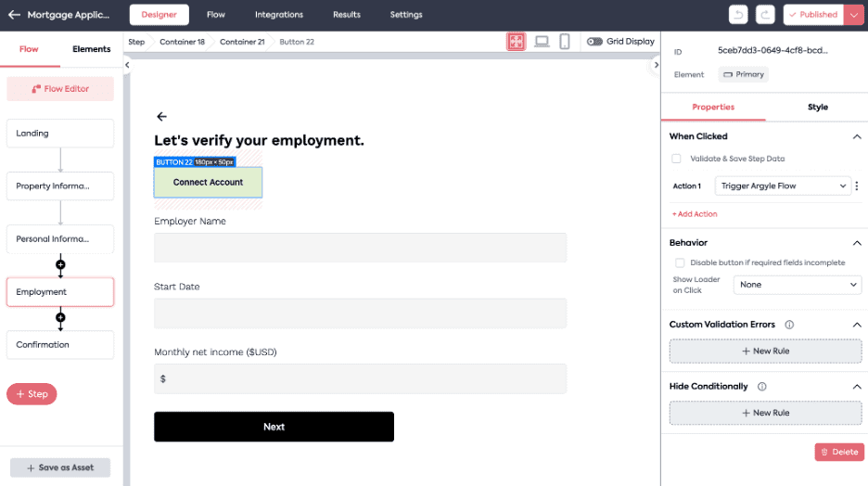Image resolution: width=868 pixels, height=486 pixels.
Task: Click the black Next button
Action: click(274, 427)
